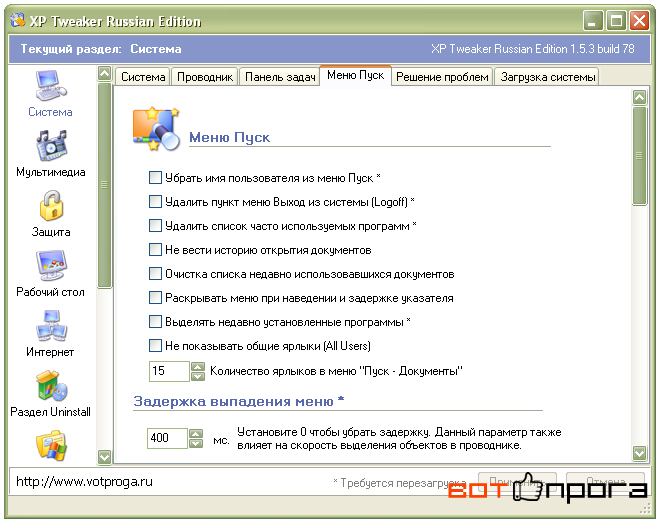
Task: Open the Раздел Uninstall section icon
Action: click(x=51, y=385)
